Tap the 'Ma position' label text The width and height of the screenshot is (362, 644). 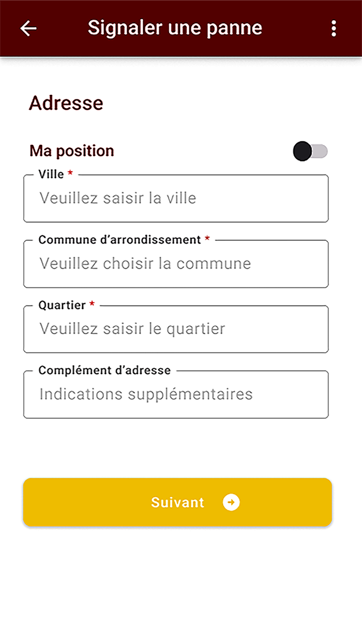click(72, 151)
